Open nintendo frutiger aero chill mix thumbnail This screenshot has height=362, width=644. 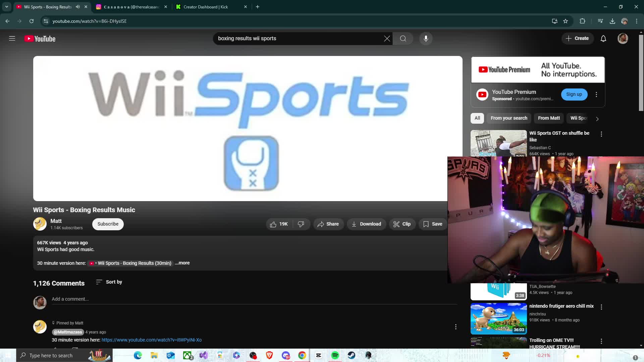coord(498,318)
